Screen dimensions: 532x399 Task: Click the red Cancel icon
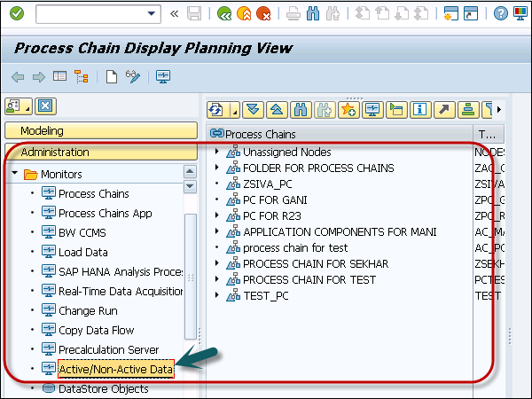263,14
